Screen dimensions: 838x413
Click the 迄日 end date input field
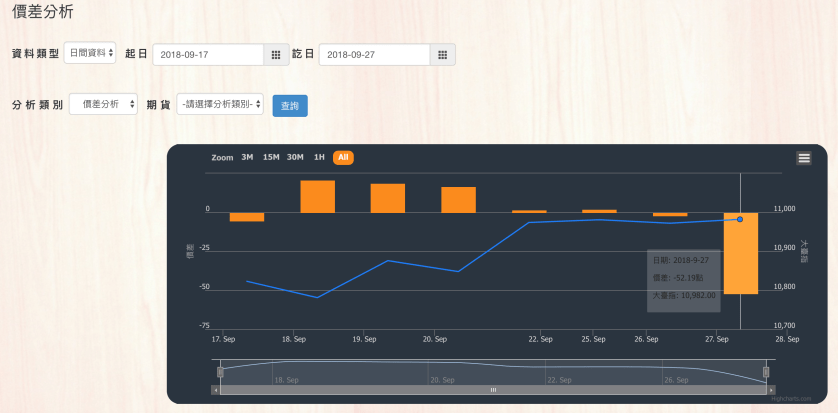(x=375, y=55)
